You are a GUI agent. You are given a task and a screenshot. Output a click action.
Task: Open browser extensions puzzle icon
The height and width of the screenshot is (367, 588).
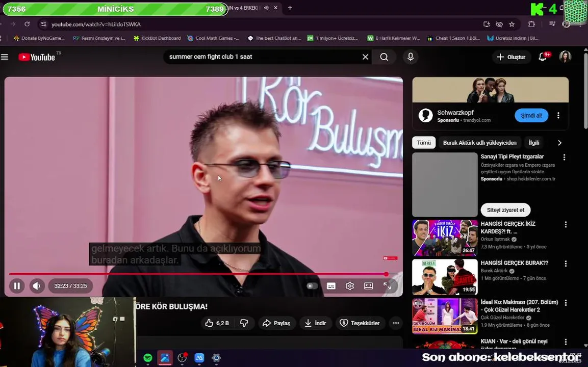tap(531, 24)
